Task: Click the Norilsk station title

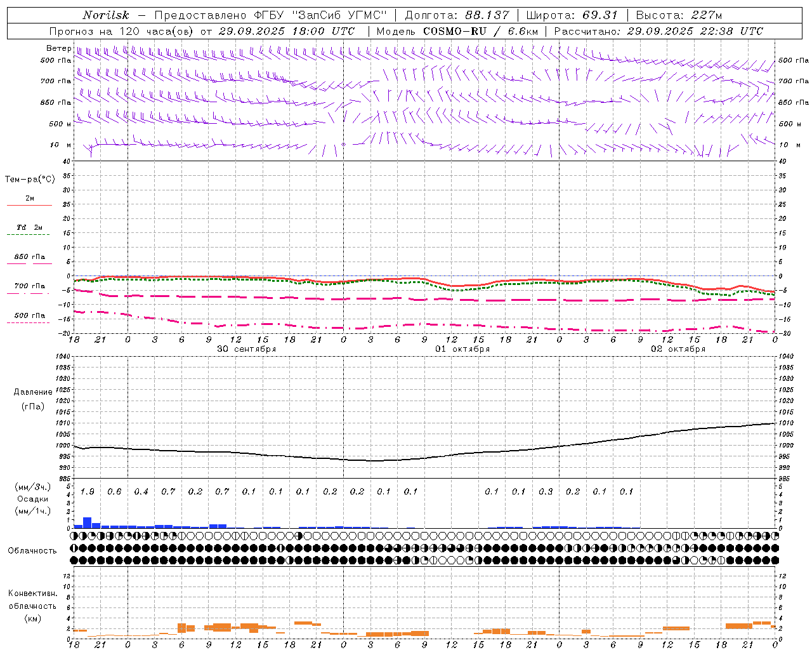Action: [x=106, y=15]
